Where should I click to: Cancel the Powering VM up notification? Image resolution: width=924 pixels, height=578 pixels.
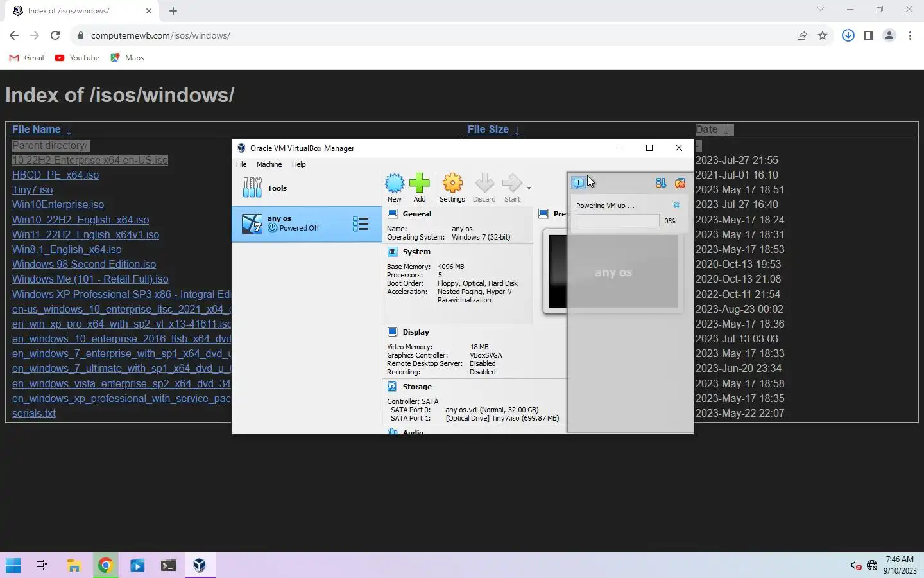[676, 206]
